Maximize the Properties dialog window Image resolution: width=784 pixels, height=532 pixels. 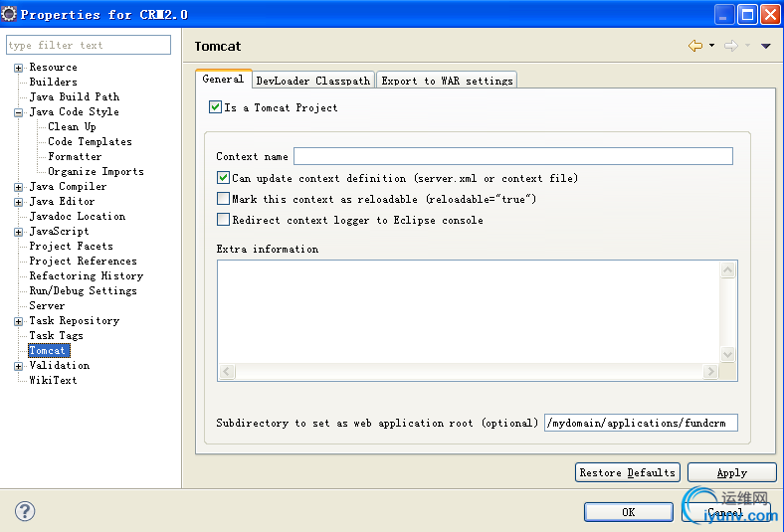(x=747, y=15)
